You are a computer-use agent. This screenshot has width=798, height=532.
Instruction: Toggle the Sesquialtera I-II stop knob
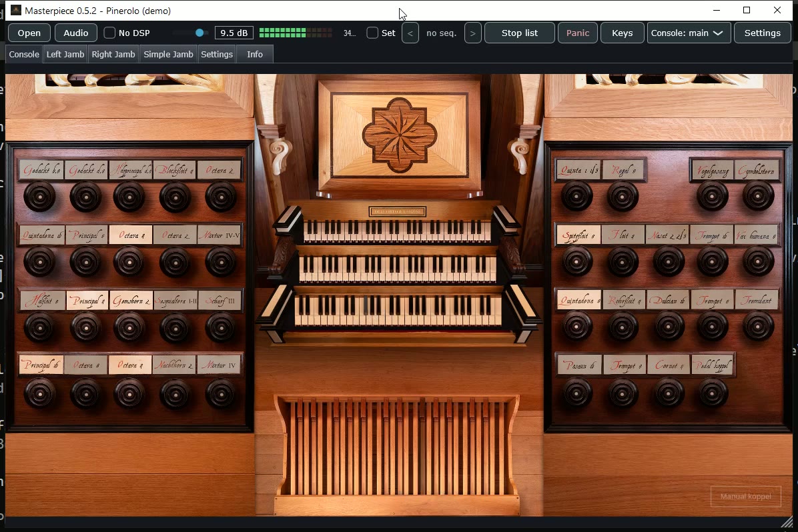pyautogui.click(x=175, y=327)
